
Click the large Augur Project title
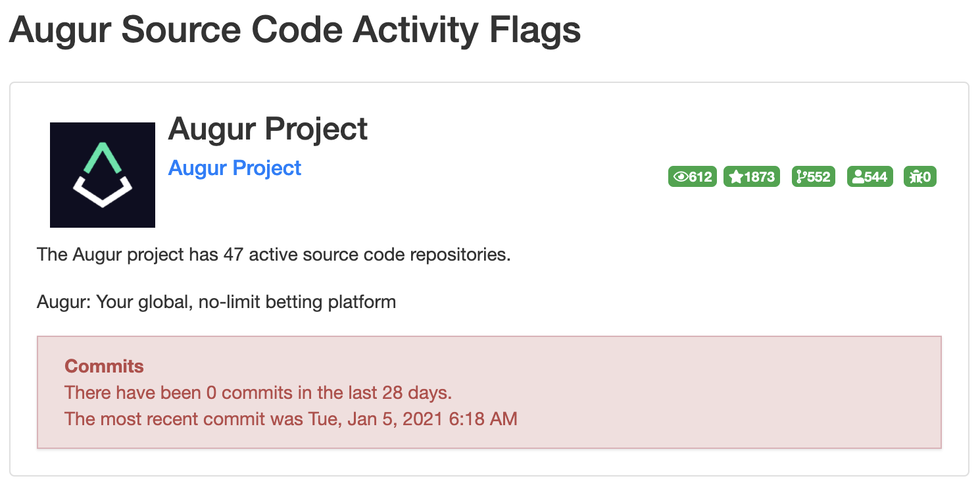point(268,128)
